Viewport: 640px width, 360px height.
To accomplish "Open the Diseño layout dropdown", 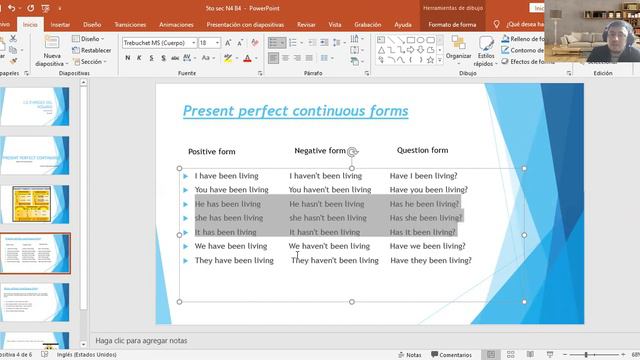I will click(88, 38).
